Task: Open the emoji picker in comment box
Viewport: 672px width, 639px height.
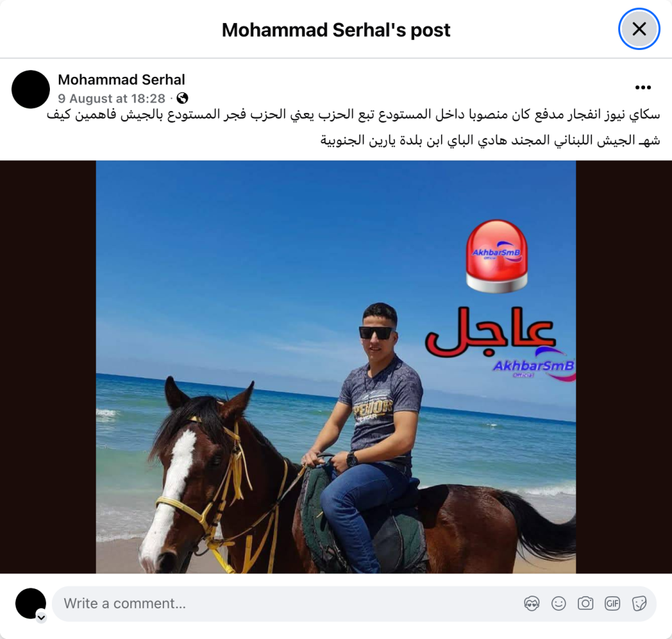Action: (558, 604)
